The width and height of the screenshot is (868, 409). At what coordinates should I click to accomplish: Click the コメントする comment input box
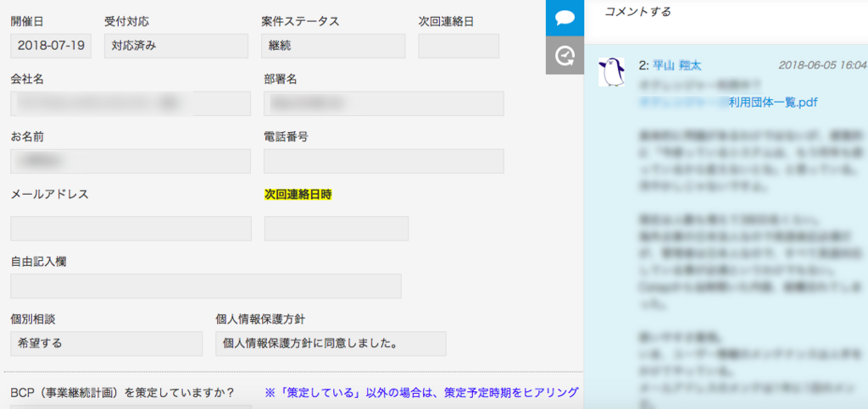coord(726,21)
